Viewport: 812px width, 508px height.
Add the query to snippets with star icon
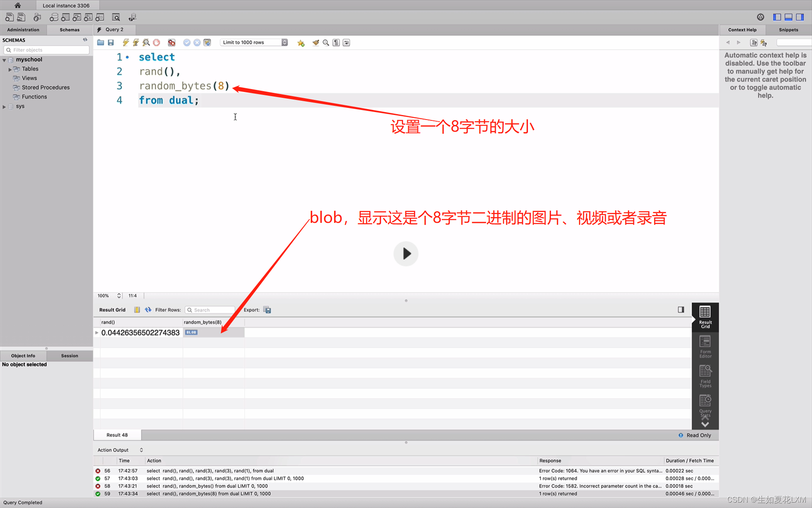(301, 43)
